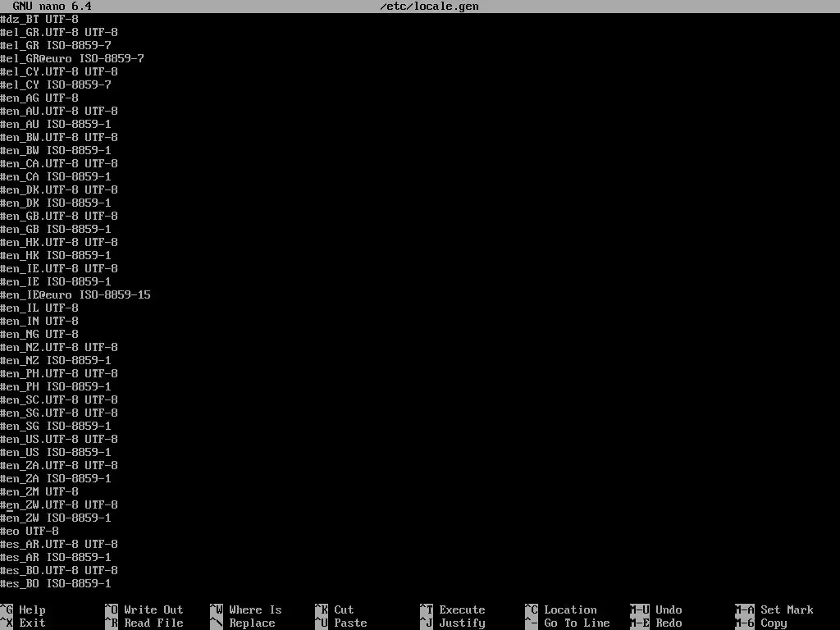This screenshot has width=840, height=630.
Task: Place cursor on line #eo UTF-8
Action: pos(30,531)
